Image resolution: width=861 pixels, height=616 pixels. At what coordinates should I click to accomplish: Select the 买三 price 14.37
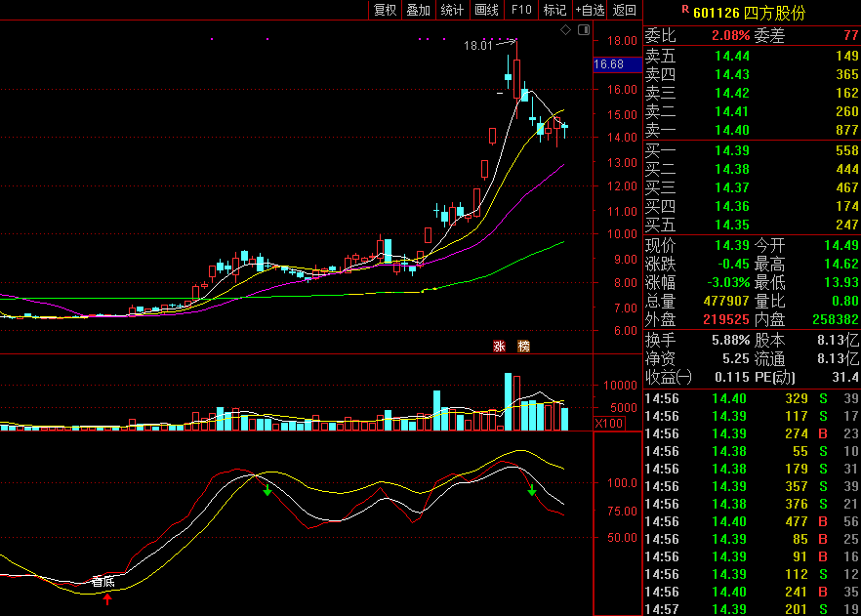click(732, 187)
